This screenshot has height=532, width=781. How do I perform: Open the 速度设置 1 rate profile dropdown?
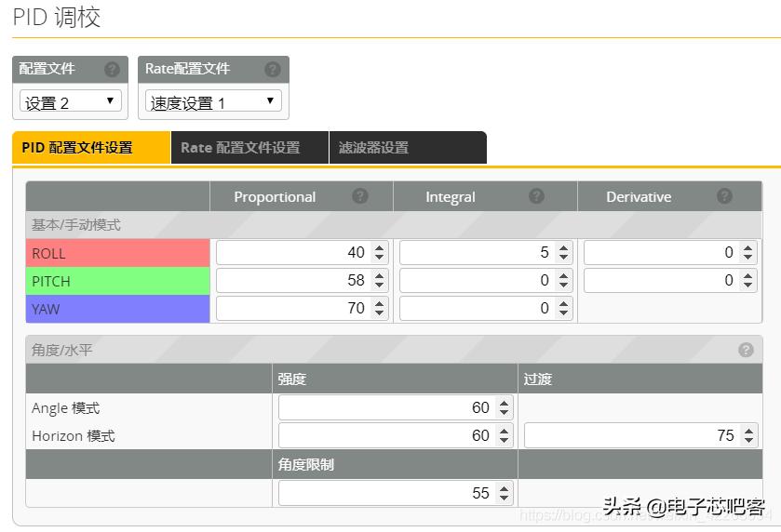(x=213, y=101)
